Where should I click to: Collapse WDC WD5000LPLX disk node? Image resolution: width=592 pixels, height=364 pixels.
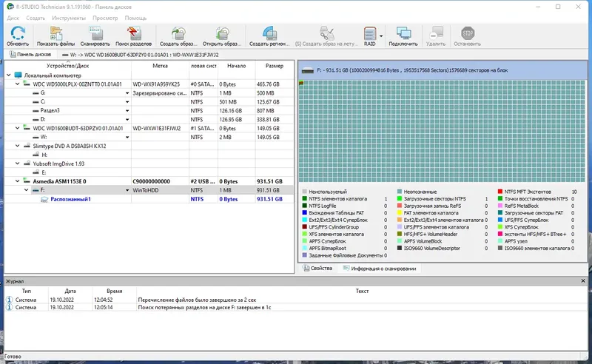tap(17, 84)
